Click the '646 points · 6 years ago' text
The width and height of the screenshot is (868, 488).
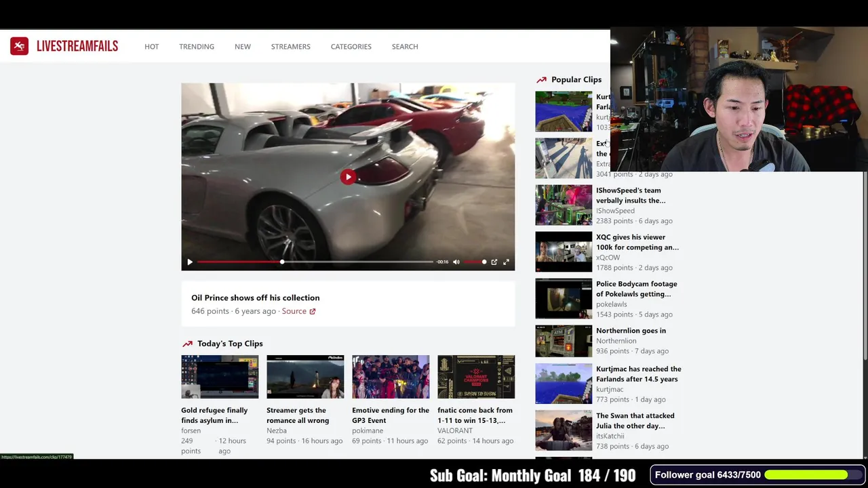[x=233, y=311]
